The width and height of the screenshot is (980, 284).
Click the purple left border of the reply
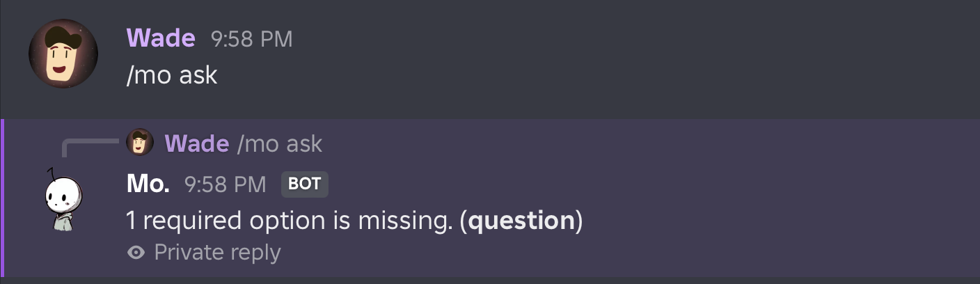[3, 198]
